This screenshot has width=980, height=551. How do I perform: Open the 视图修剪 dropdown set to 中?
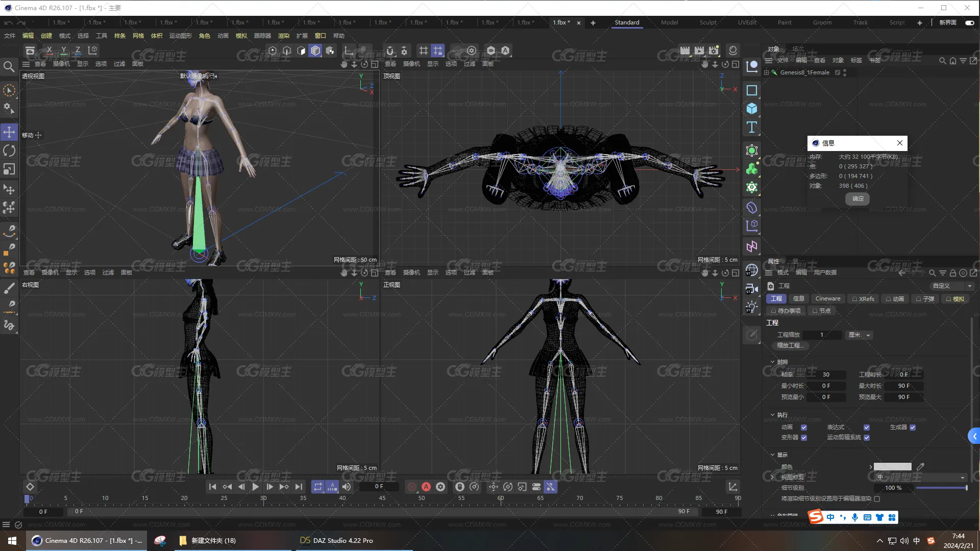click(x=920, y=478)
